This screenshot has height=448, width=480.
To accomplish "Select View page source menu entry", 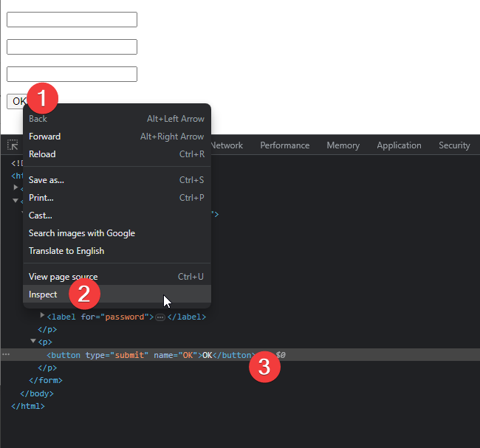I will (63, 277).
